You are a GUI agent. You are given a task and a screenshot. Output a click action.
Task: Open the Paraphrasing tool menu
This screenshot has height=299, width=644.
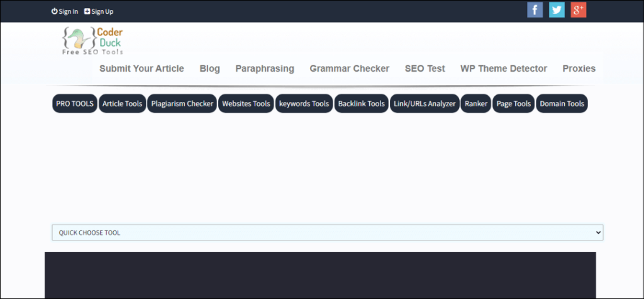point(265,69)
